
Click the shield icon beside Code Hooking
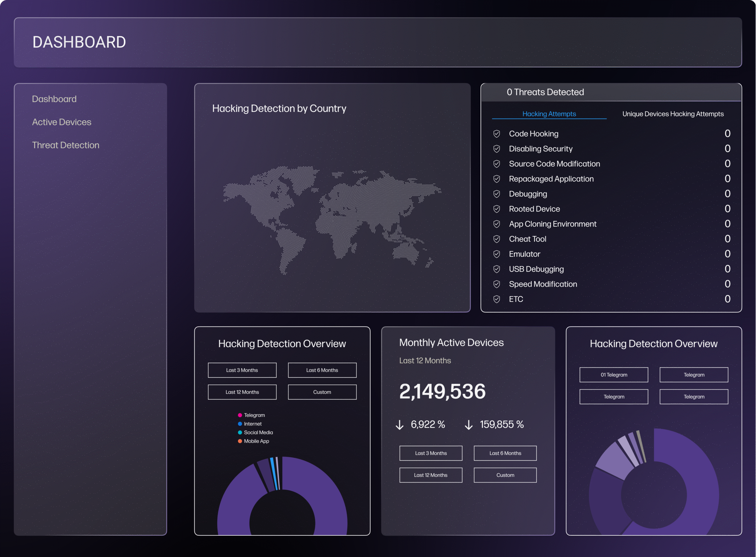[x=497, y=134]
